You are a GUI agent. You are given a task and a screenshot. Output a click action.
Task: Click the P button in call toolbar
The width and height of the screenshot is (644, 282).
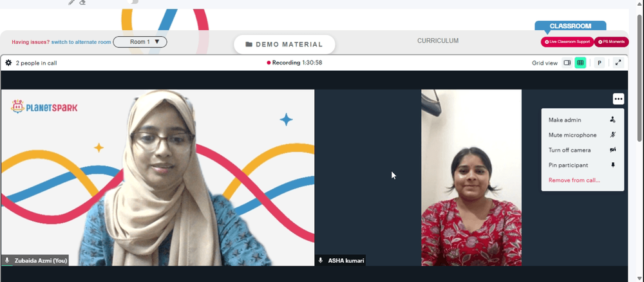tap(599, 63)
